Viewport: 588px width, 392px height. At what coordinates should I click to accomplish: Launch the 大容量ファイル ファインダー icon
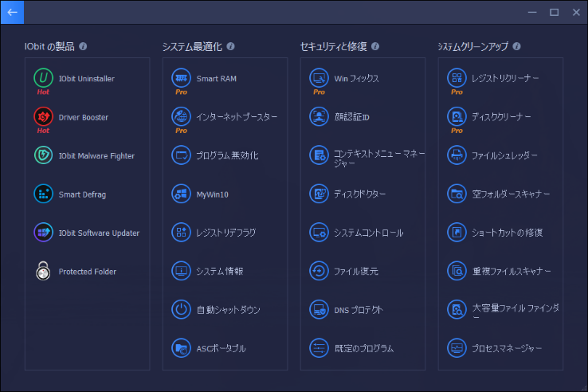(x=457, y=309)
